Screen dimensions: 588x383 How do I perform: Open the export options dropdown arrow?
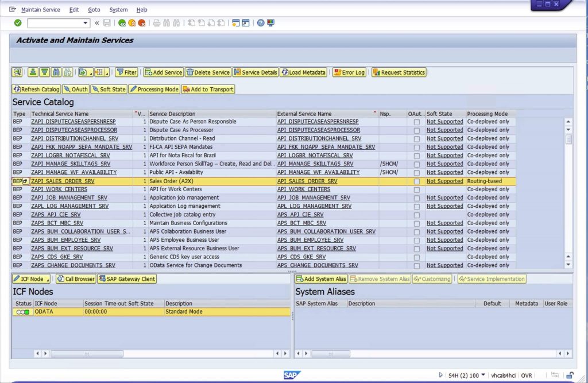pyautogui.click(x=91, y=72)
